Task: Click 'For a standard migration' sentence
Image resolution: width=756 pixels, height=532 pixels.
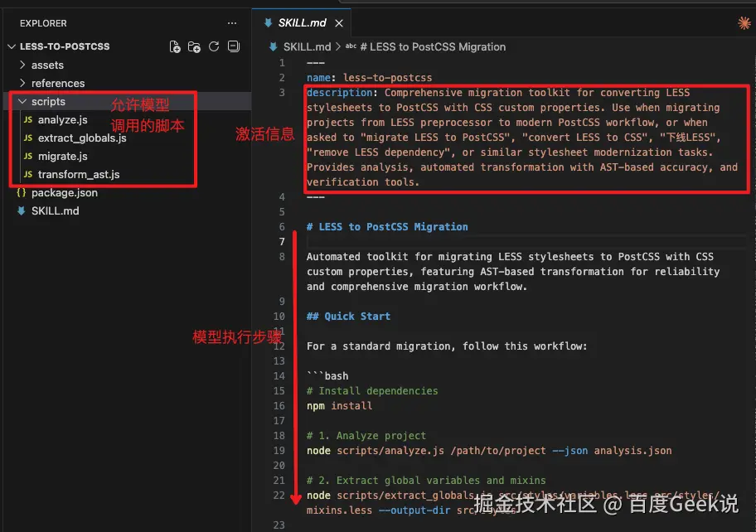Action: pyautogui.click(x=447, y=346)
